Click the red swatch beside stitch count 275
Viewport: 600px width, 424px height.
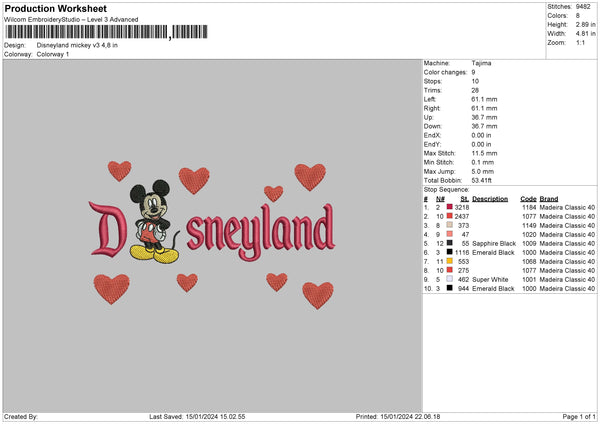(x=450, y=270)
